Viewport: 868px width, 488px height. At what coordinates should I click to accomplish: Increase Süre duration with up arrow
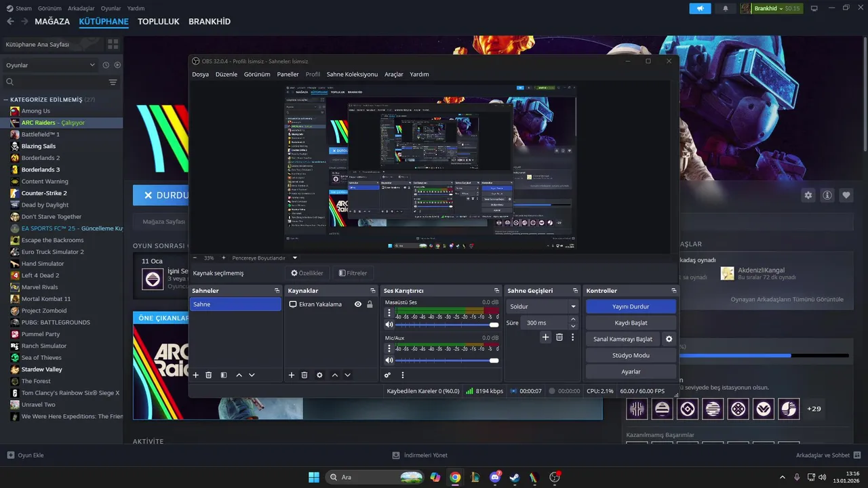pyautogui.click(x=573, y=319)
